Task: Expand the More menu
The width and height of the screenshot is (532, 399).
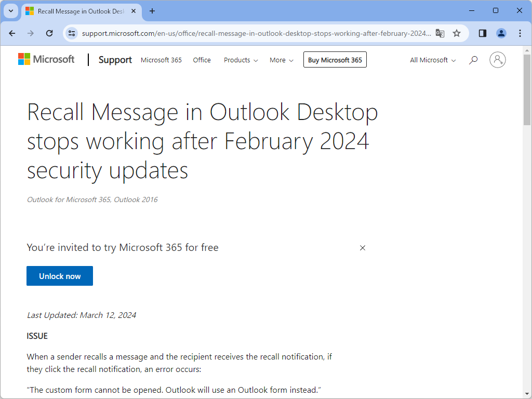Action: [281, 60]
